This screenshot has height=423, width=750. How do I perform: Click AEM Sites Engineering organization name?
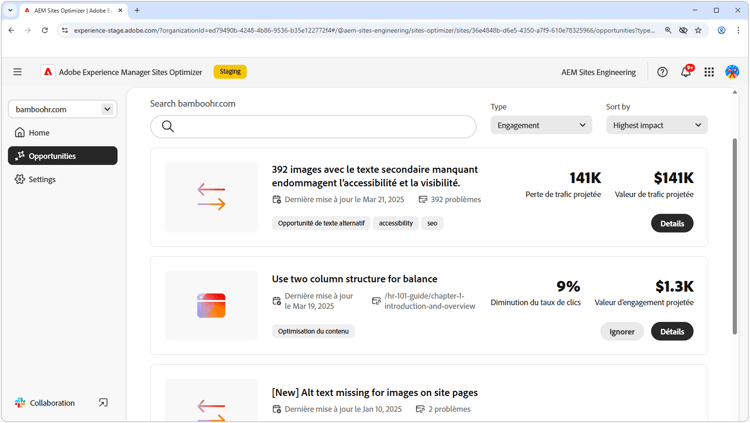[x=598, y=72]
